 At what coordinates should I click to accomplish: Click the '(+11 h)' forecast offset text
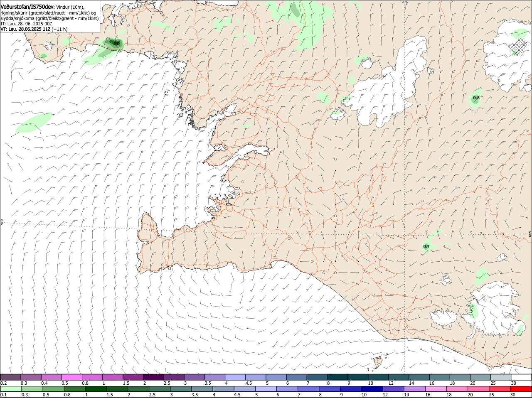(60, 29)
